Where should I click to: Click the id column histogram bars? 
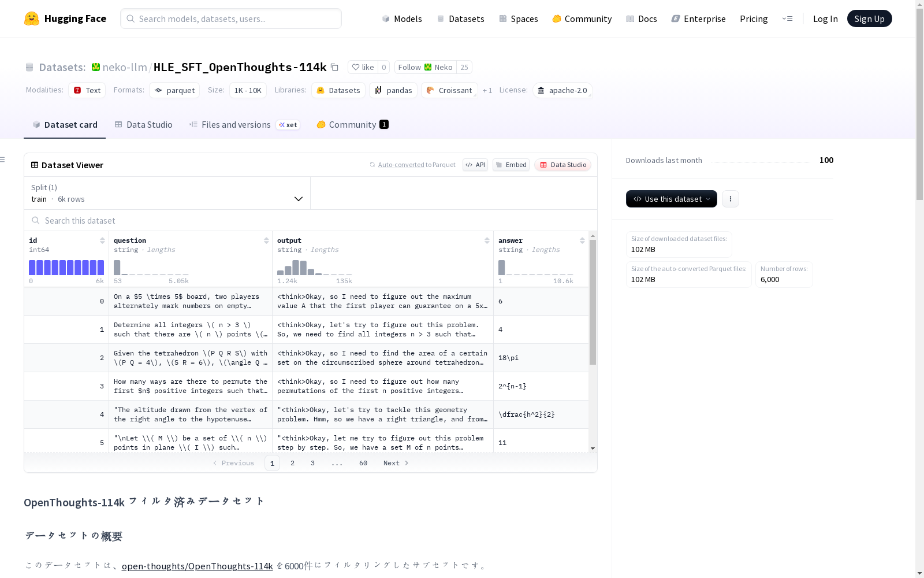(66, 268)
